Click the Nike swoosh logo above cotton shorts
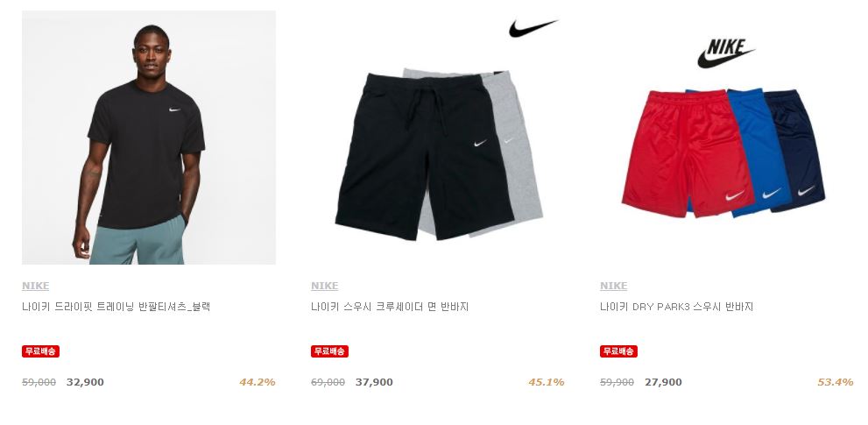Image resolution: width=868 pixels, height=425 pixels. [533, 28]
